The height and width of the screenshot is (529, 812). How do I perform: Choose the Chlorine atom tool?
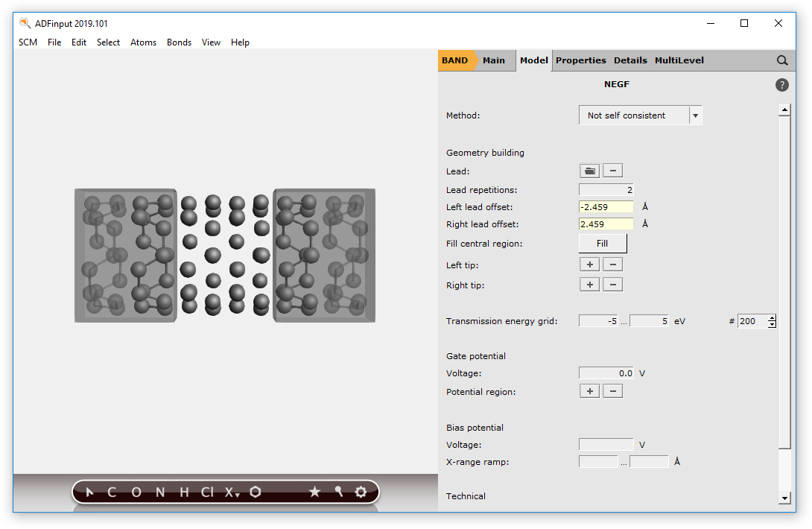[x=207, y=492]
